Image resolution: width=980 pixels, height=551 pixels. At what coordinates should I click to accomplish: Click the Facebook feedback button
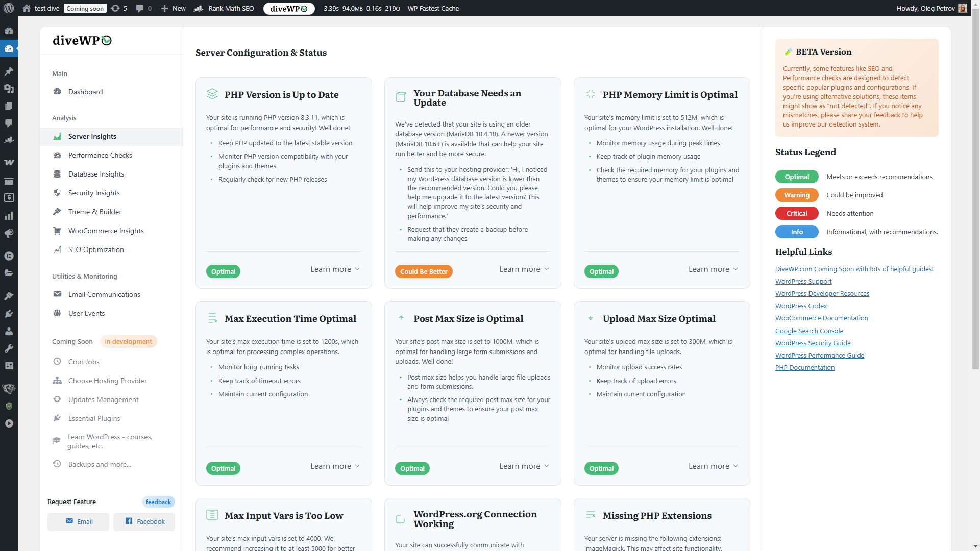click(144, 521)
